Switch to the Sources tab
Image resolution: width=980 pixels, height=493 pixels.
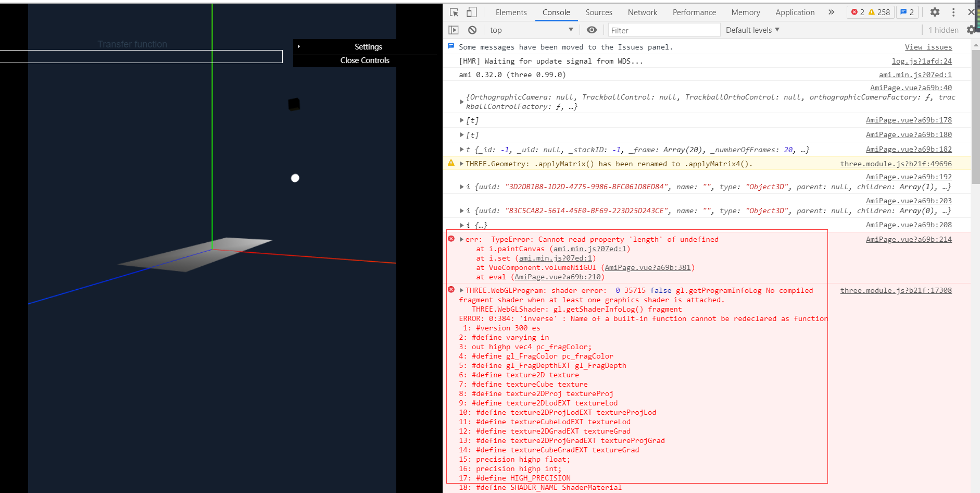click(x=598, y=12)
